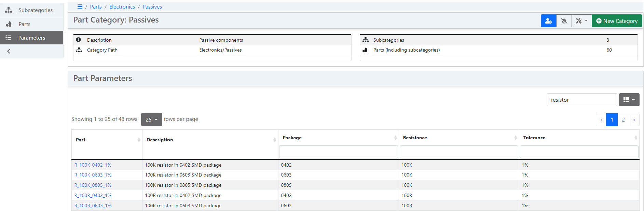
Task: Toggle notifications bell for Passives category
Action: (x=564, y=21)
